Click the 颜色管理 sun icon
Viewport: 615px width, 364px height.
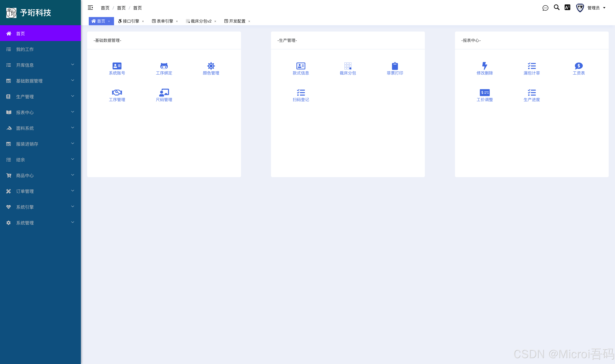click(211, 66)
